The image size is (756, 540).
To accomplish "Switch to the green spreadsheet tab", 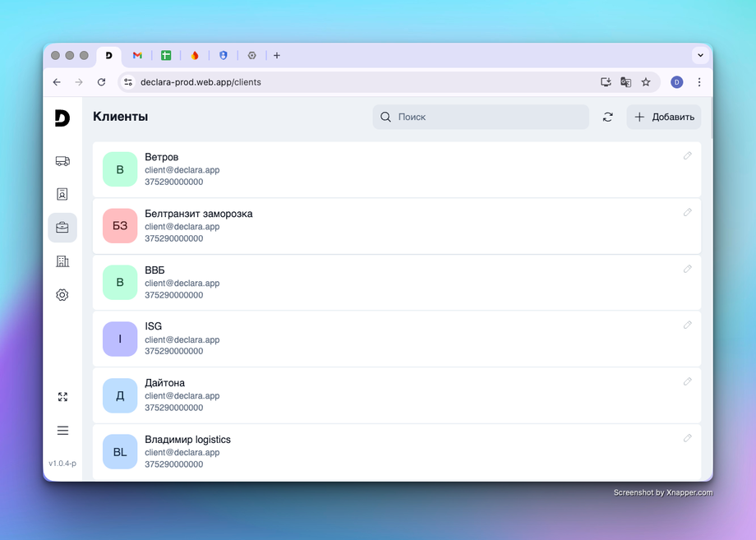I will point(166,55).
